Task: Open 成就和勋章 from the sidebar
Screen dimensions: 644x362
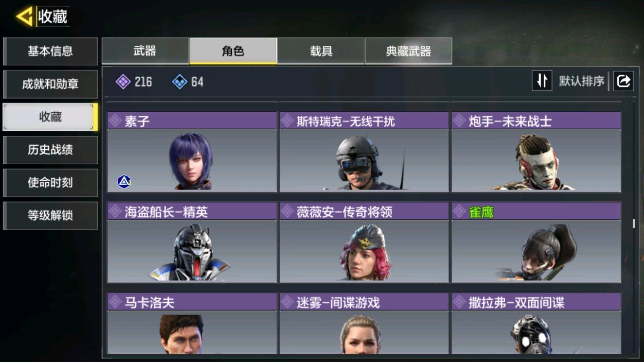Action: click(x=50, y=84)
